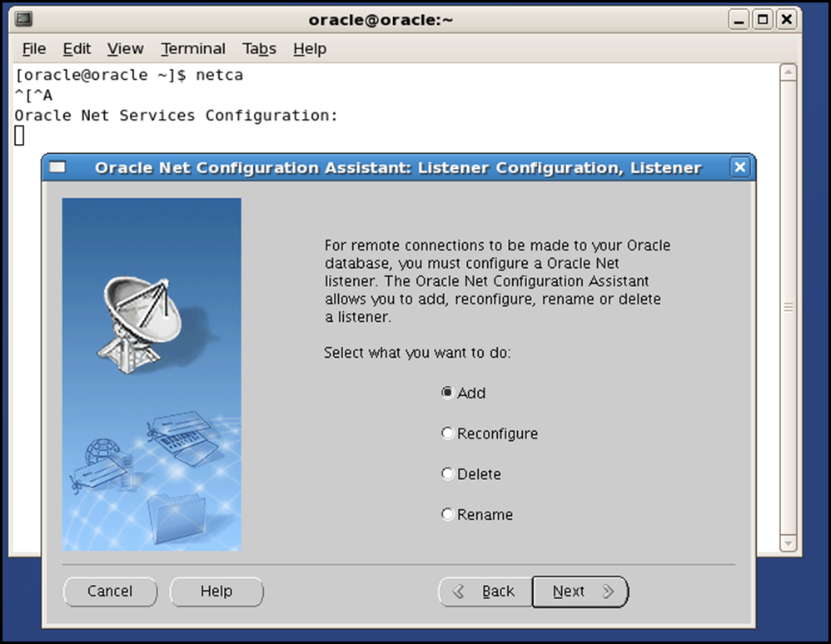
Task: Click the 'netca' command text in terminal
Action: click(220, 75)
